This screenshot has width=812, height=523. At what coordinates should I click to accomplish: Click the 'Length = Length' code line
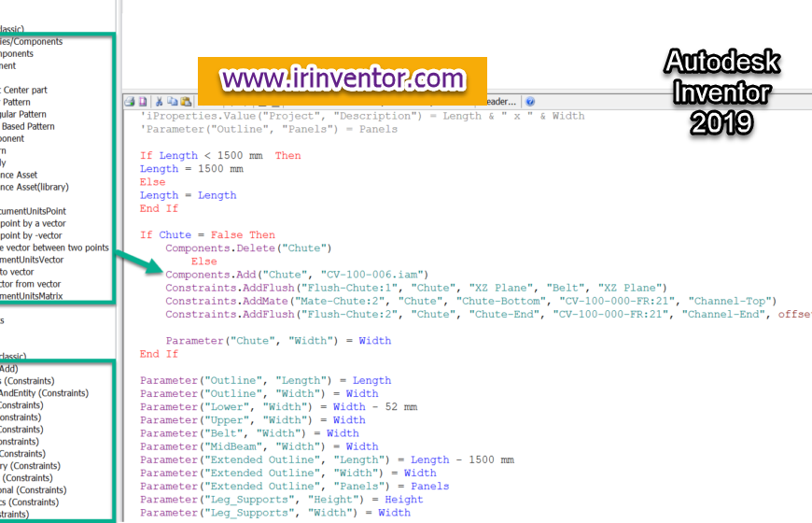point(188,195)
